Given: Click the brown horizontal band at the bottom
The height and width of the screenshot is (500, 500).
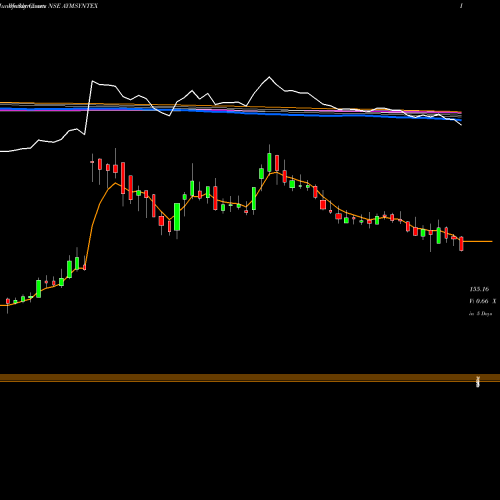Looking at the screenshot, I should [x=250, y=378].
